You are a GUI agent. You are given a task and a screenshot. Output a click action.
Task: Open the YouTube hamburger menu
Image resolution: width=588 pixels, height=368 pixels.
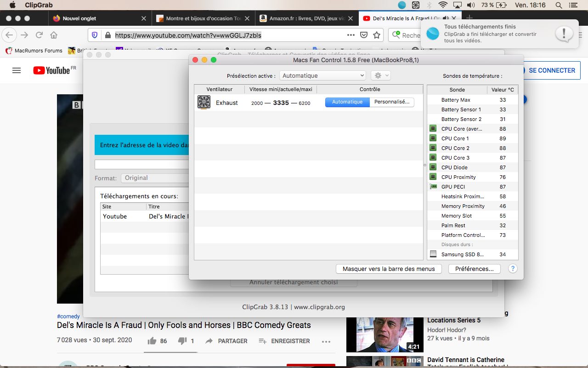coord(17,70)
